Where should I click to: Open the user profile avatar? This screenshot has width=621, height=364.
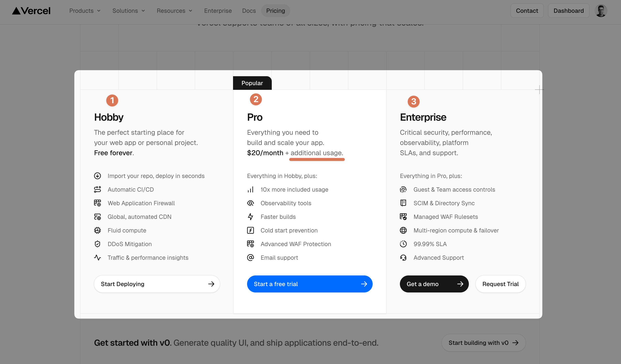601,11
